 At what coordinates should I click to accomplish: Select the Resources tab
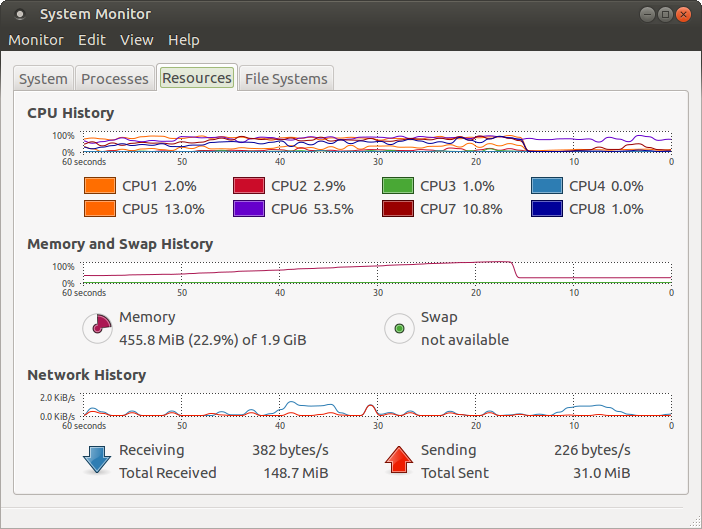(x=197, y=78)
